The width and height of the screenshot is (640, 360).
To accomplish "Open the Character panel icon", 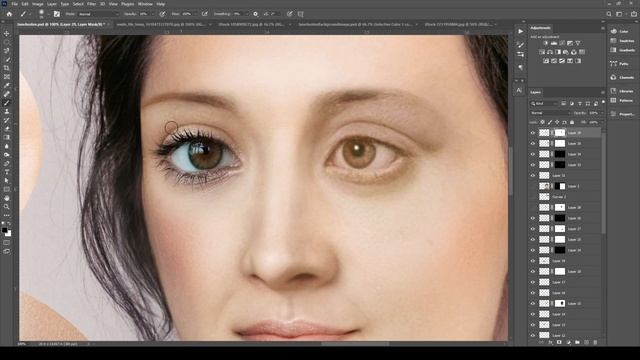I will coord(519,90).
